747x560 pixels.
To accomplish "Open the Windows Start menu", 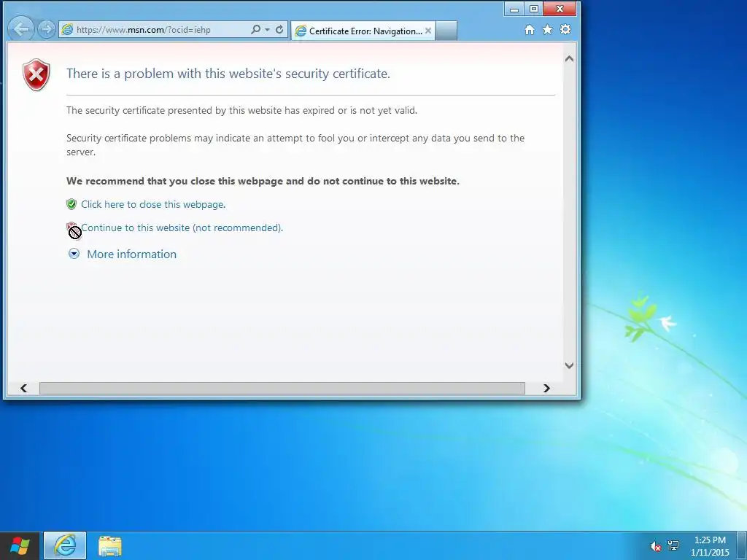I will point(20,545).
